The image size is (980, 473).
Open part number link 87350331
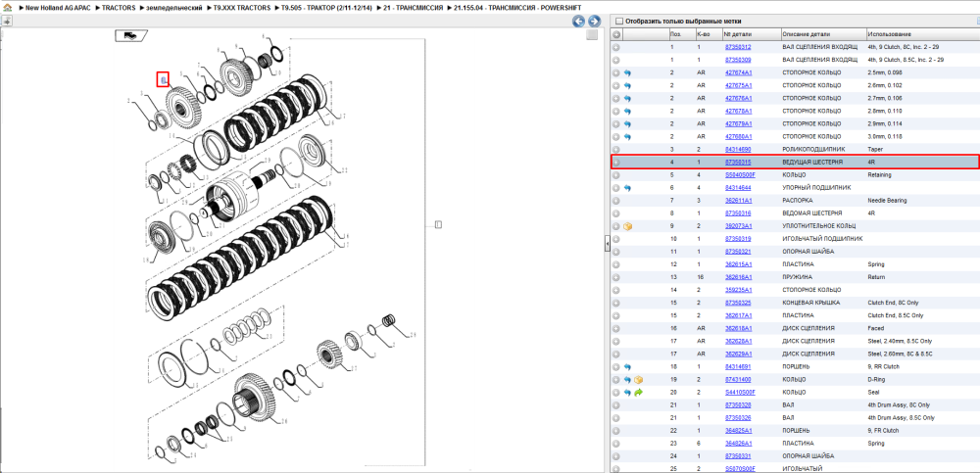pos(738,456)
